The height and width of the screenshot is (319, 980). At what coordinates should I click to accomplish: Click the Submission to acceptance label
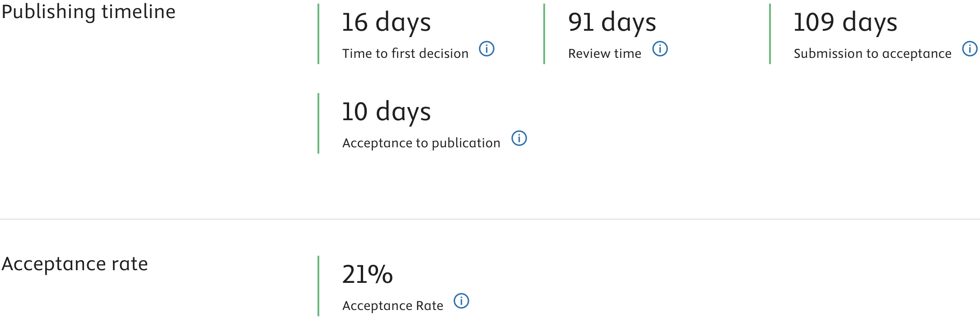pyautogui.click(x=873, y=54)
